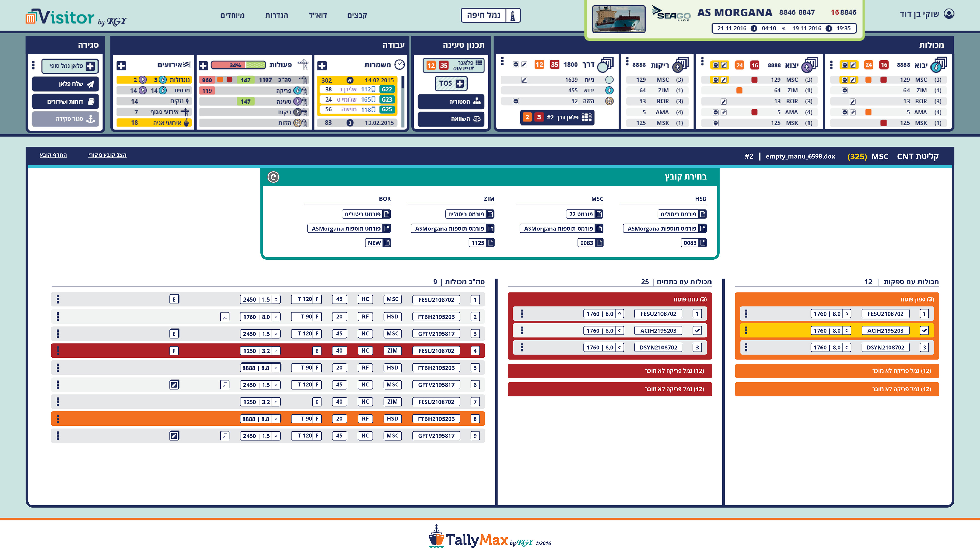Open three-dot menu of the import panel
Screen dimensions: 980x551
[x=831, y=65]
